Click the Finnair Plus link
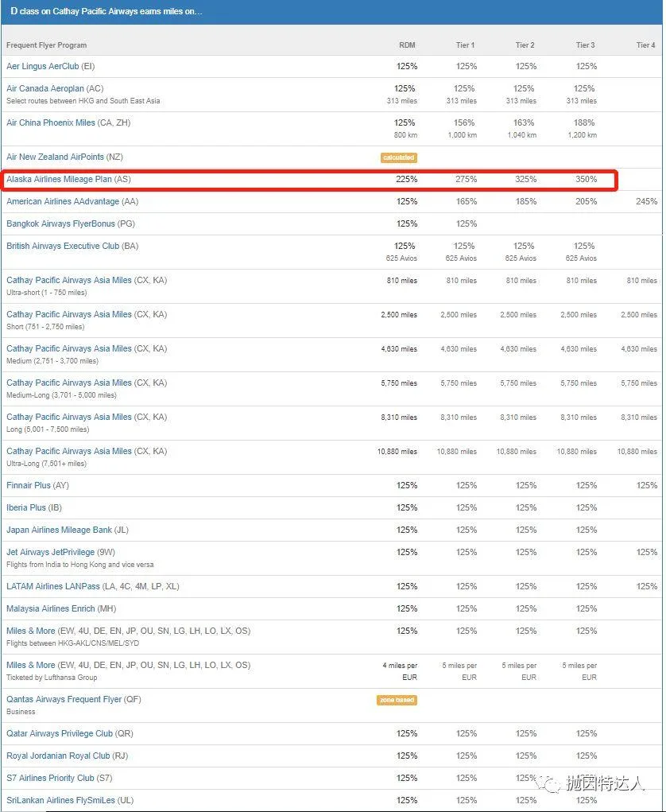 tap(29, 485)
